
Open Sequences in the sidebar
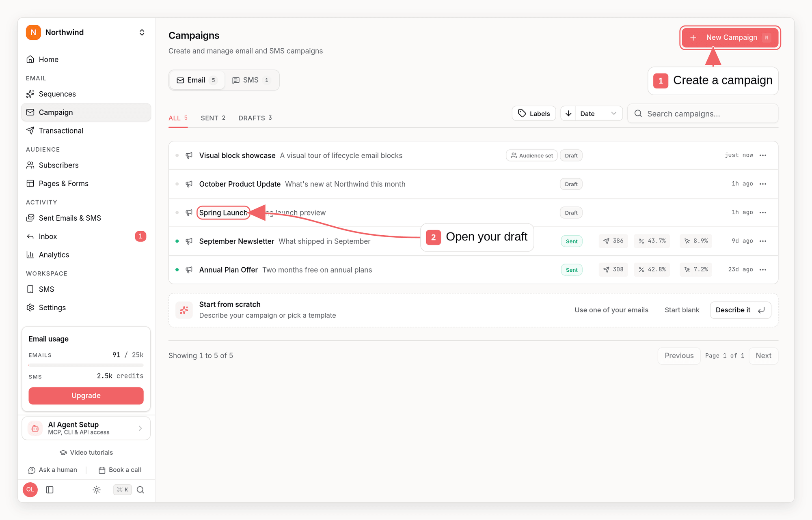click(86, 94)
